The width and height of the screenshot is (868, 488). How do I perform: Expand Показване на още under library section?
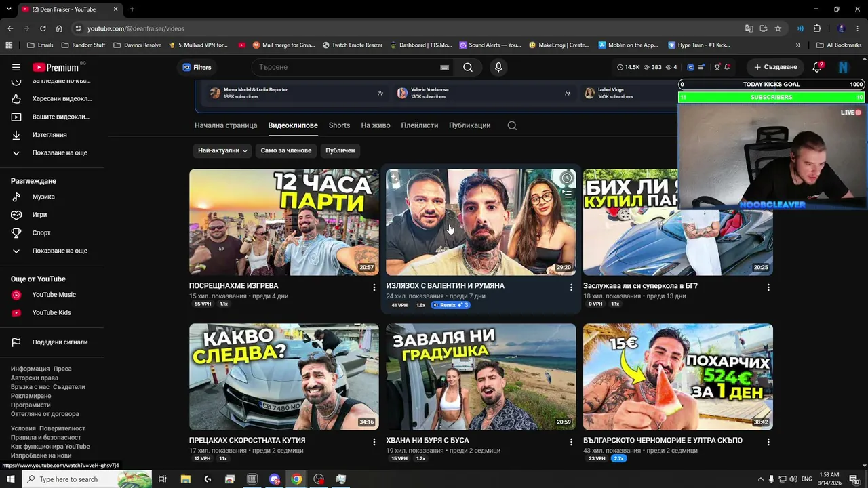click(52, 153)
